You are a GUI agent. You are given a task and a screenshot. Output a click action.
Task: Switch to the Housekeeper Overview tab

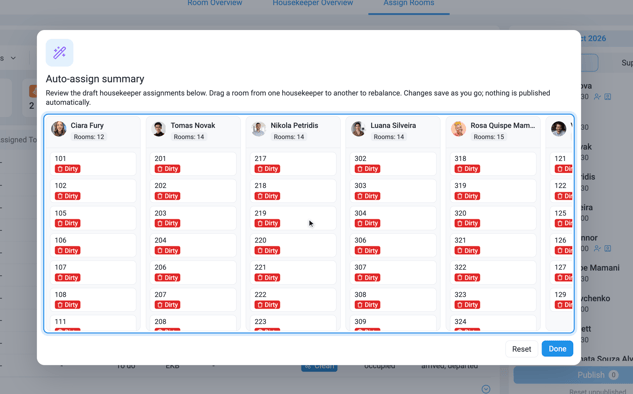(x=313, y=3)
